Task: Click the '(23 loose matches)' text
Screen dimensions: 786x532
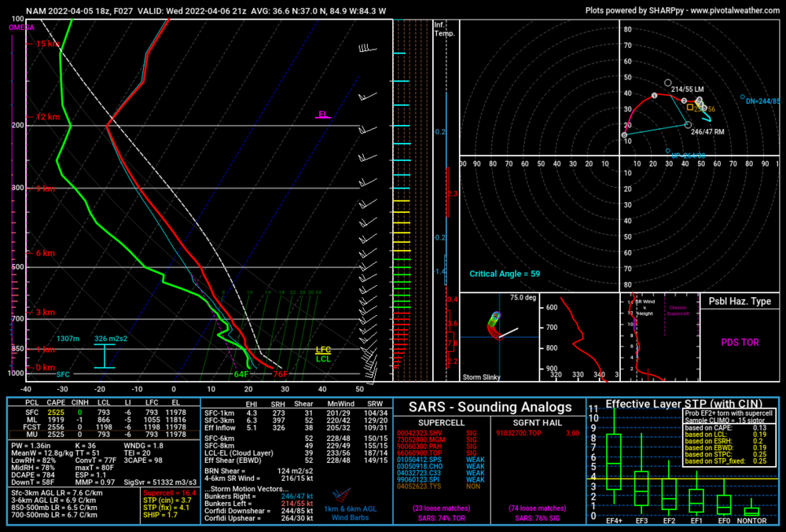Action: (442, 508)
